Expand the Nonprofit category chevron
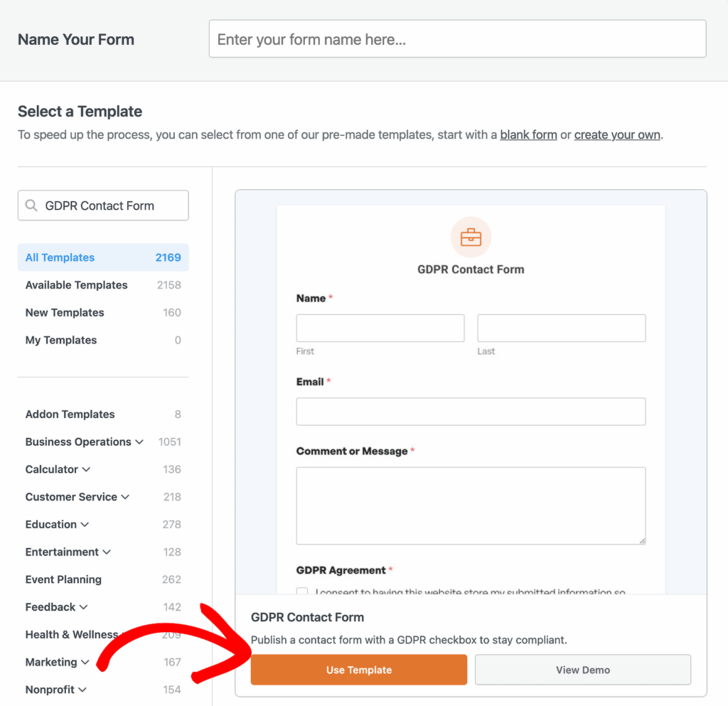The width and height of the screenshot is (728, 706). pos(82,690)
